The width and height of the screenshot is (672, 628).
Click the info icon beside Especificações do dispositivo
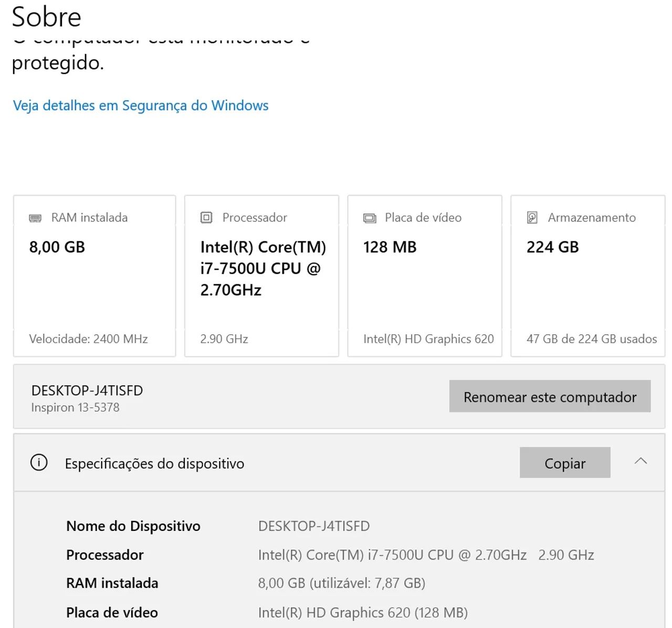pos(39,463)
